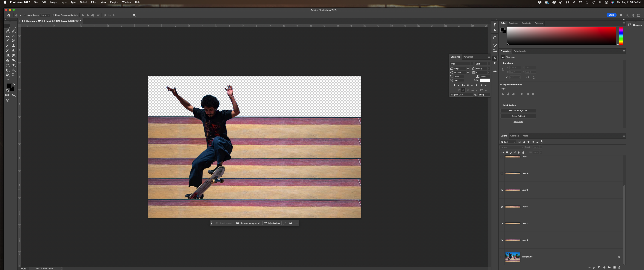Toggle the layer filter on/off switch
Image resolution: width=644 pixels, height=270 pixels.
click(x=541, y=142)
